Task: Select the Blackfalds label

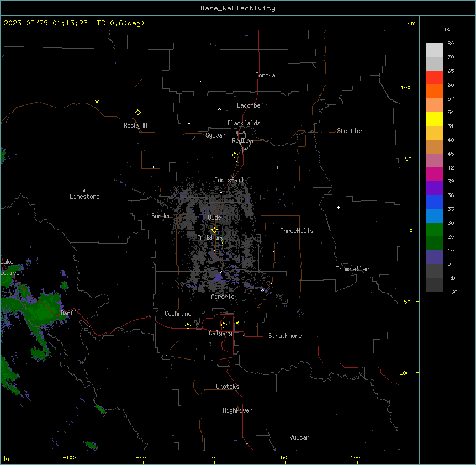Action: coord(244,123)
